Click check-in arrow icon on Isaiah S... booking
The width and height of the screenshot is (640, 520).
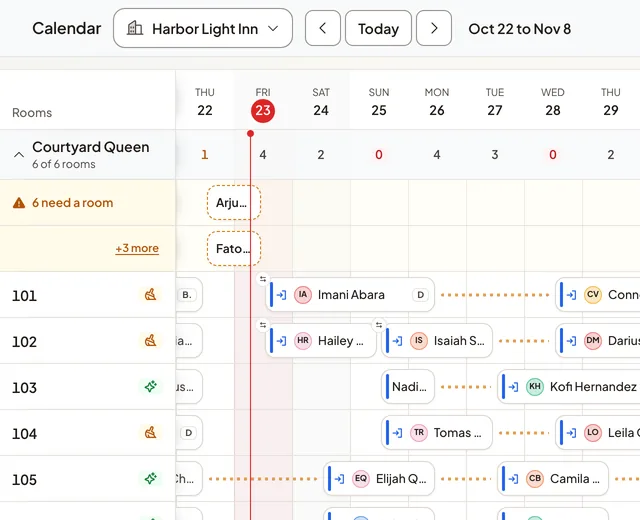pyautogui.click(x=397, y=341)
